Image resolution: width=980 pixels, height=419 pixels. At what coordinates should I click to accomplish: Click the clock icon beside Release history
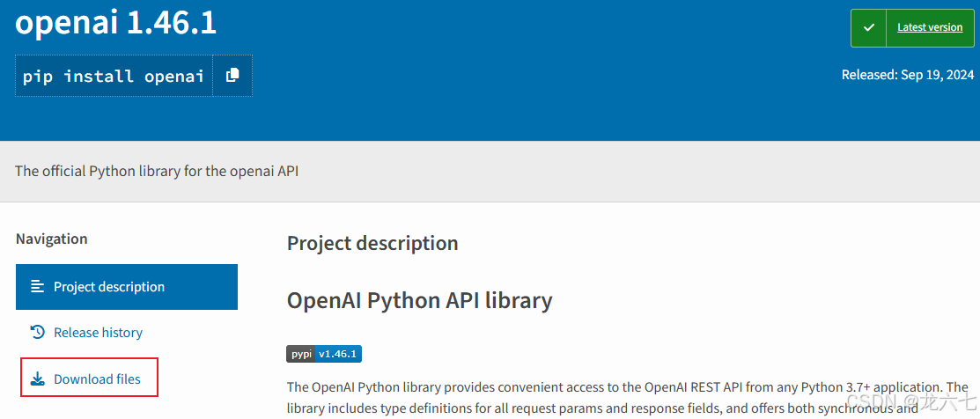pos(38,332)
